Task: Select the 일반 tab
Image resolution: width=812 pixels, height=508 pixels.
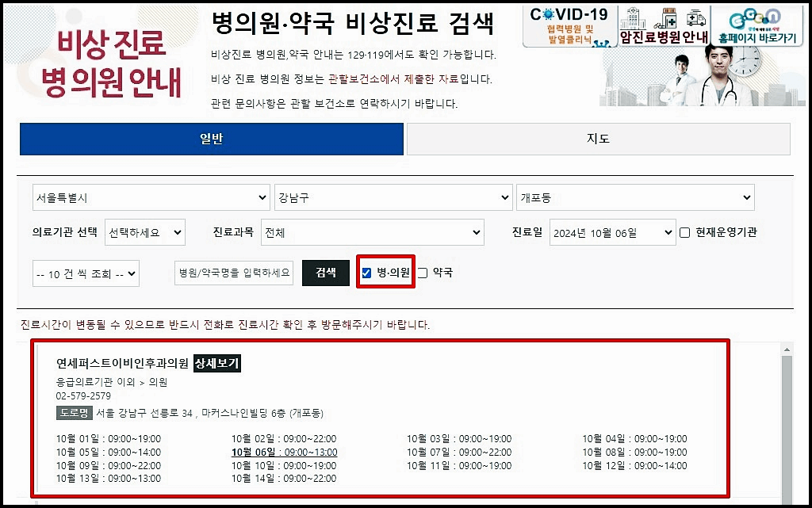Action: (x=212, y=139)
